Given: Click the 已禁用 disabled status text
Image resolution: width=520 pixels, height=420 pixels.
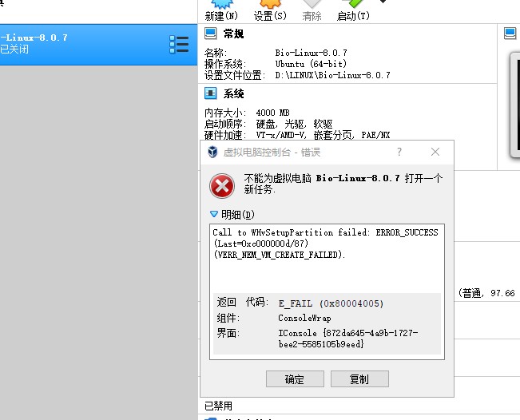Looking at the screenshot, I should pos(218,406).
